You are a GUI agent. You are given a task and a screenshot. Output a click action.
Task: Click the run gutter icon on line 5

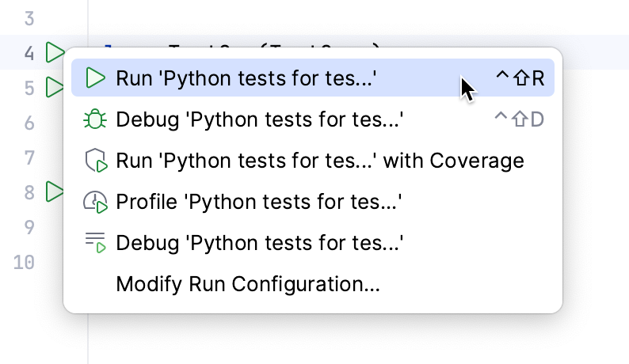tap(53, 87)
